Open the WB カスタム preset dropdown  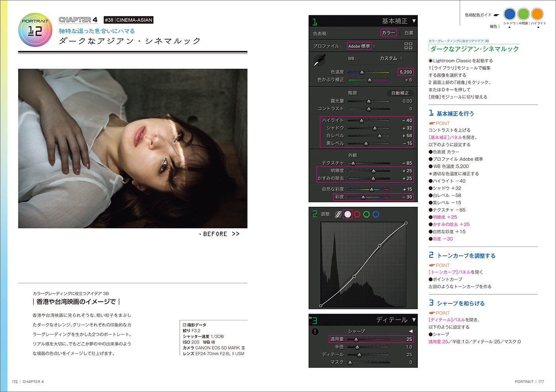(x=390, y=58)
